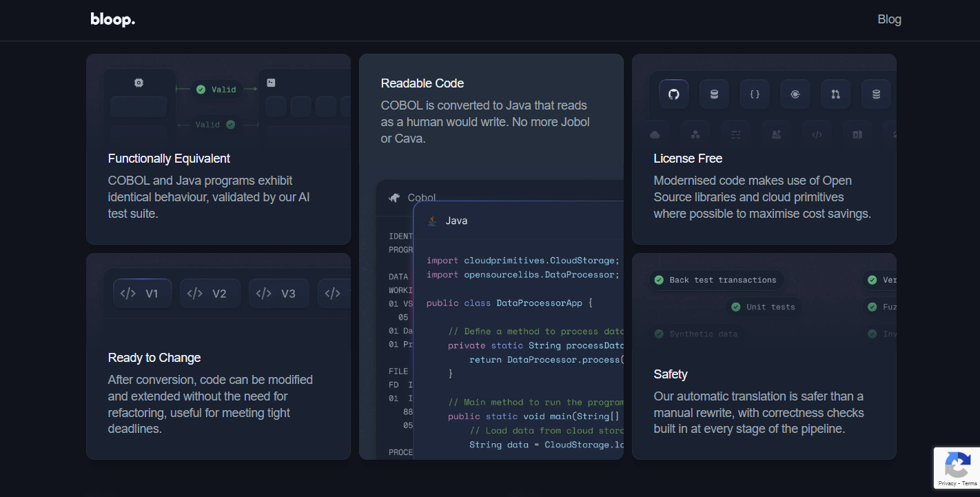This screenshot has width=980, height=497.
Task: Click the circular C logo icon tile
Action: tap(795, 94)
